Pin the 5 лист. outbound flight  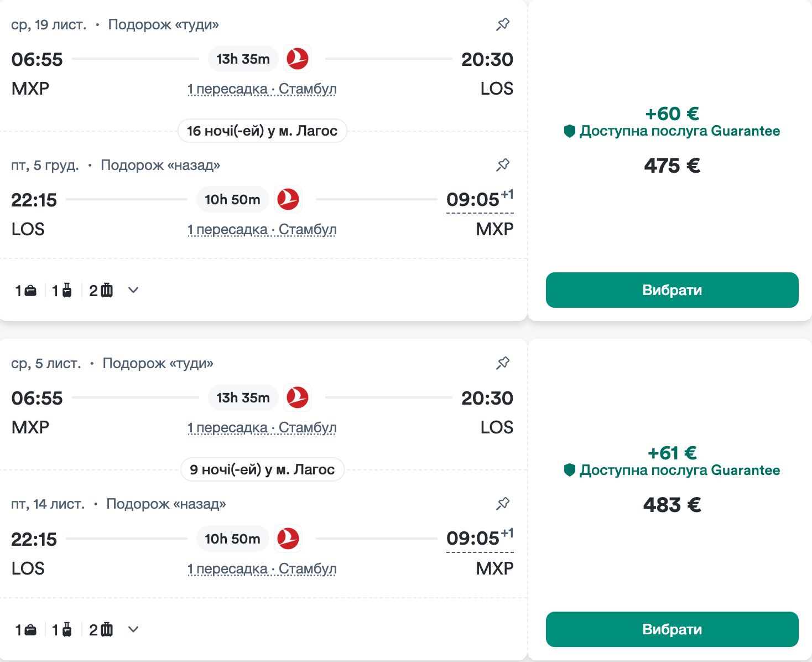(503, 363)
